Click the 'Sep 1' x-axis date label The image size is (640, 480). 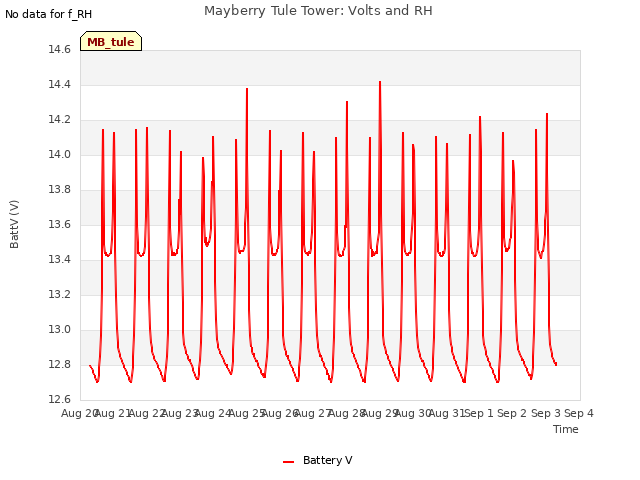click(480, 413)
